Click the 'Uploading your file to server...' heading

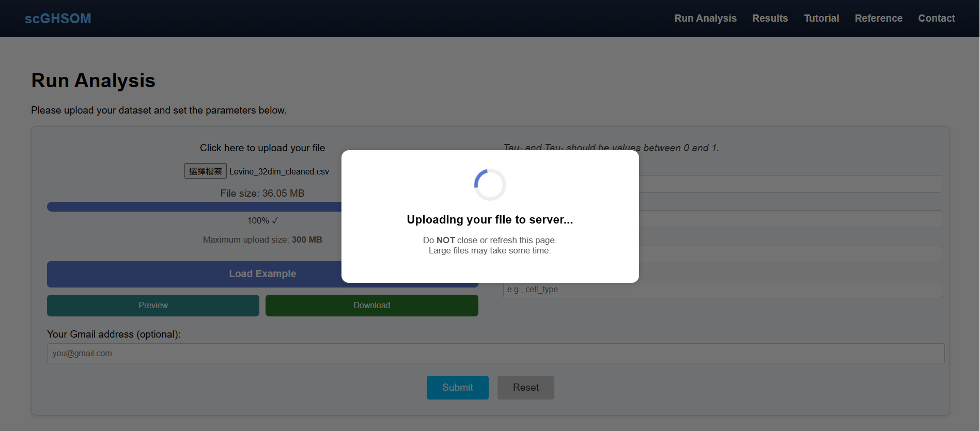pos(490,220)
